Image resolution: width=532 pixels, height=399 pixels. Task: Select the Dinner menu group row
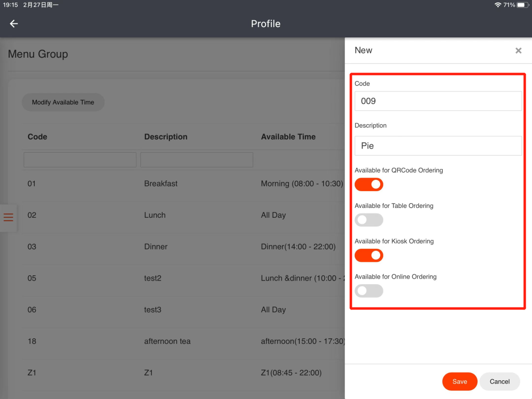click(156, 247)
